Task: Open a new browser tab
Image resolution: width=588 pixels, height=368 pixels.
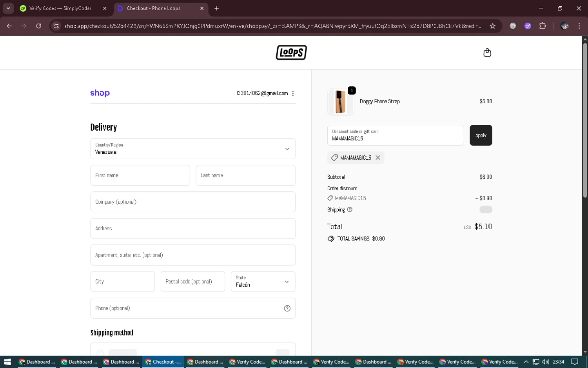Action: tap(216, 8)
